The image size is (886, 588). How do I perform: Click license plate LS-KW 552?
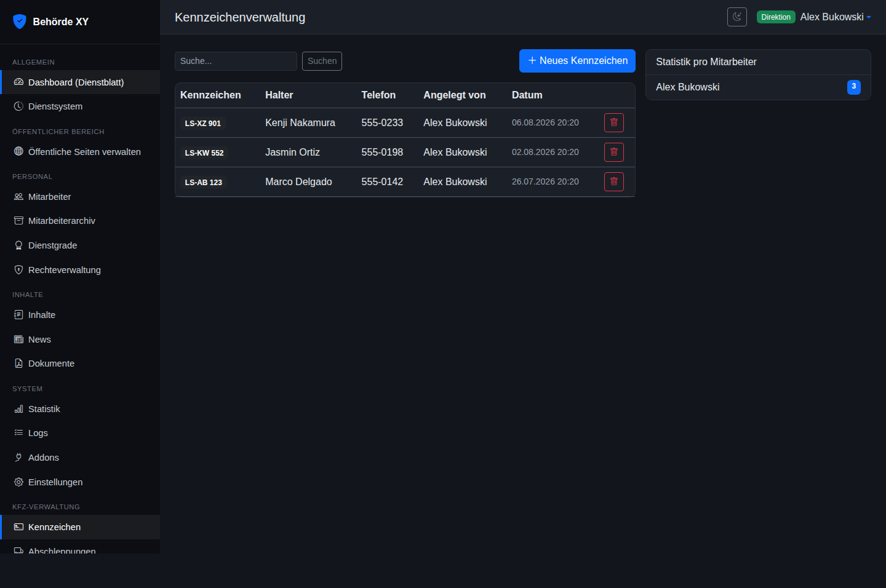coord(204,153)
